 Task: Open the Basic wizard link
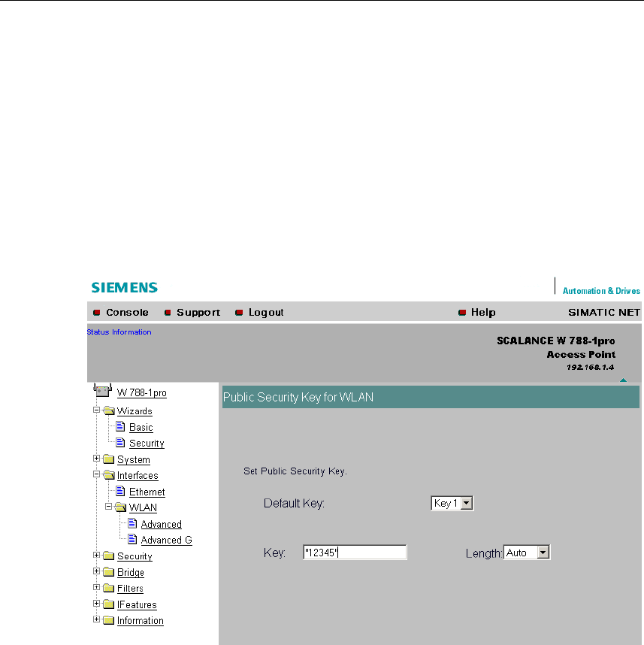pyautogui.click(x=141, y=428)
